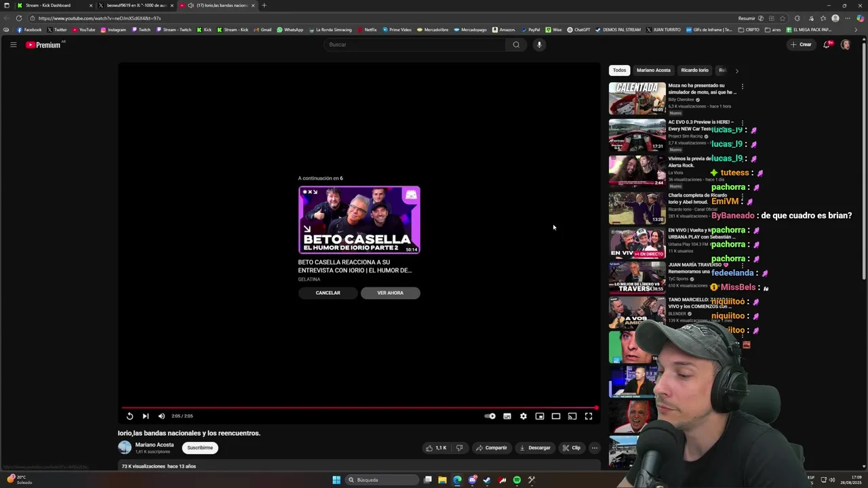Toggle subtitles in the player
The image size is (868, 488).
[x=507, y=416]
